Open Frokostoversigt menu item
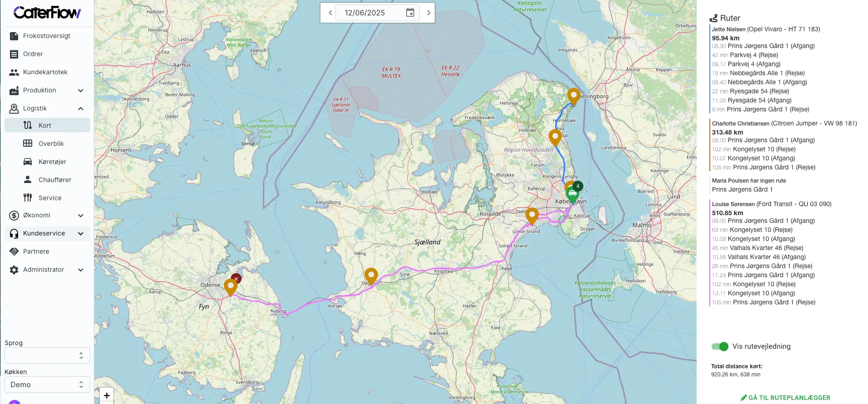This screenshot has width=868, height=404. pyautogui.click(x=47, y=36)
